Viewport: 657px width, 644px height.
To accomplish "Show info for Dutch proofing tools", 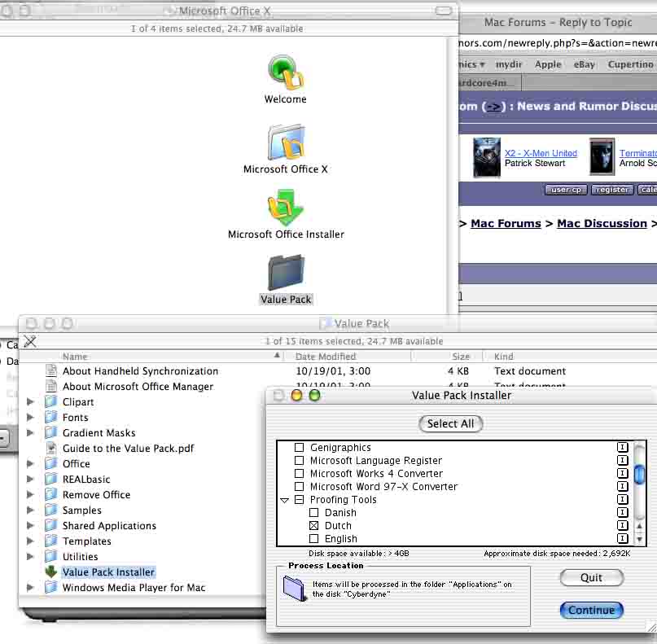I will (623, 525).
